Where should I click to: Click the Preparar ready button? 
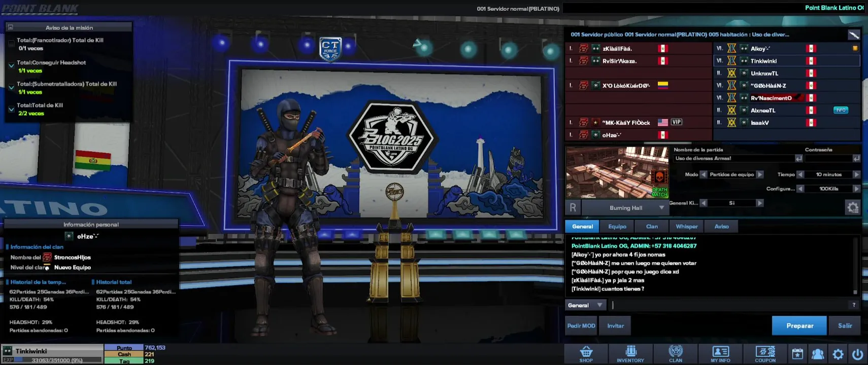point(799,325)
